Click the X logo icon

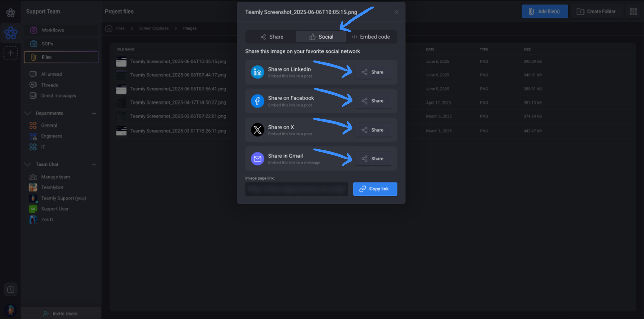257,130
